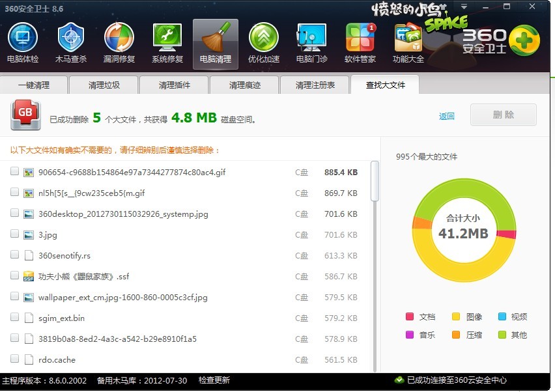
Task: Select file name 360senotify.rs
Action: (x=64, y=256)
